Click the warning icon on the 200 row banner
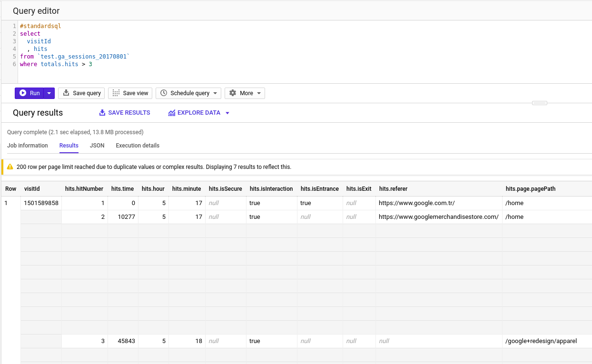Image resolution: width=592 pixels, height=364 pixels. 10,167
